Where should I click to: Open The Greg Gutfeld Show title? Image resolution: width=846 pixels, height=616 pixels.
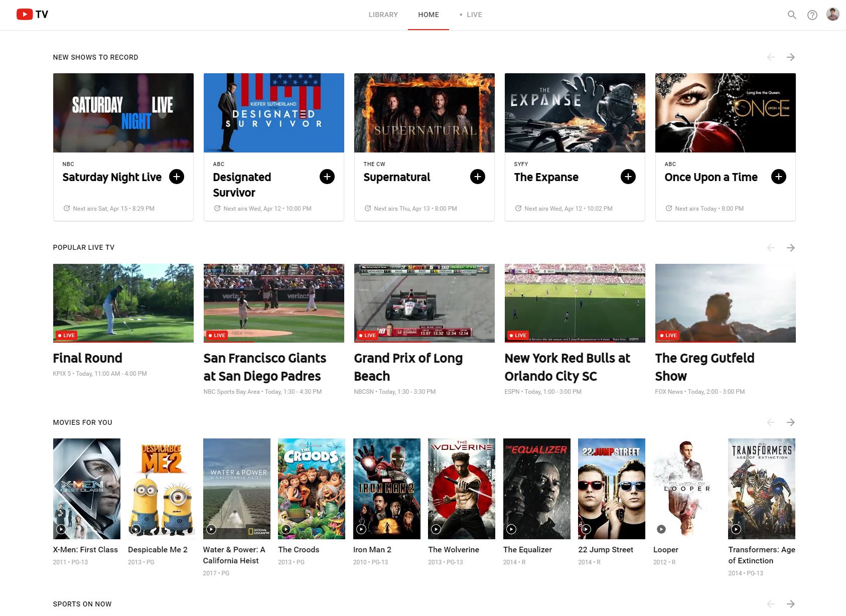[705, 367]
